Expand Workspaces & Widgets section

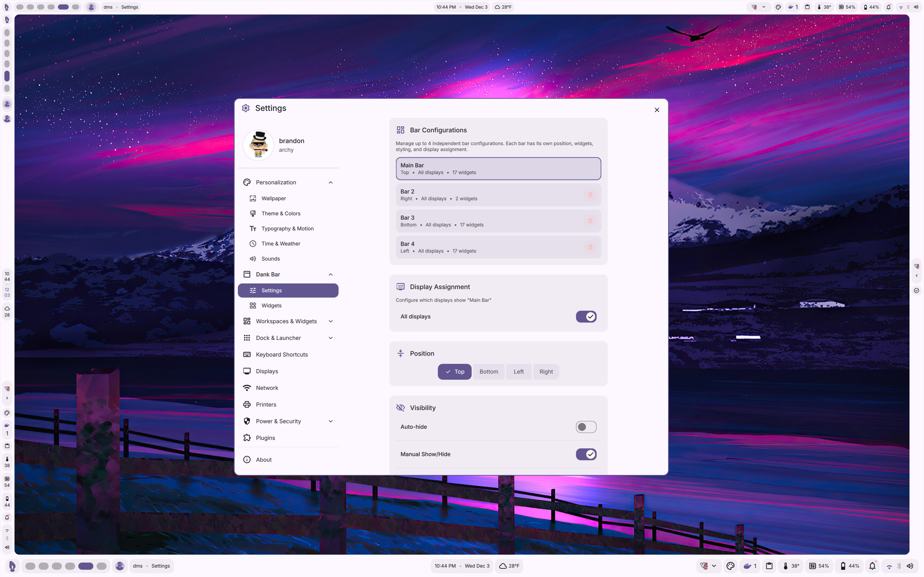coord(331,321)
